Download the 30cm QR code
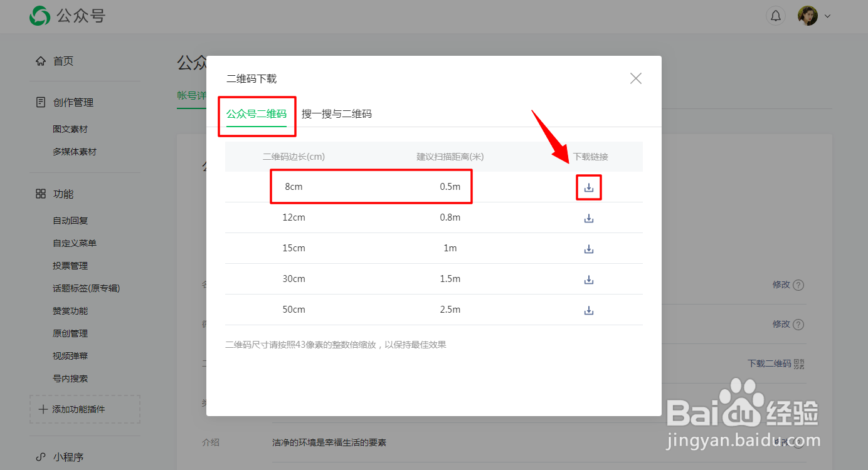868x470 pixels. [588, 279]
